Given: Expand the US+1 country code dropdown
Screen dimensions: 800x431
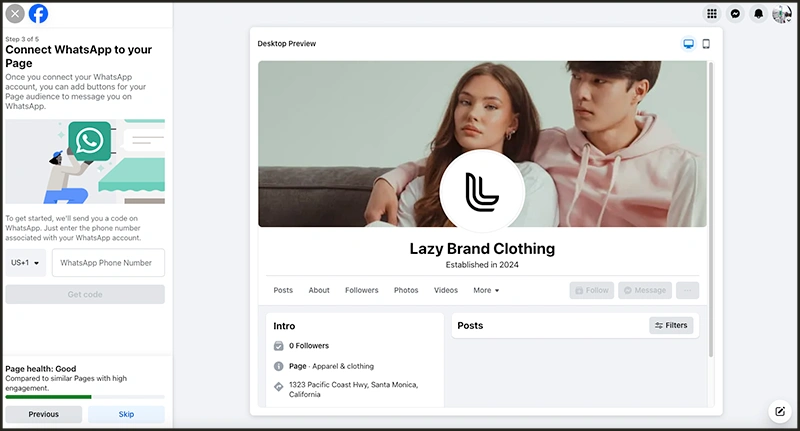Looking at the screenshot, I should (x=26, y=263).
